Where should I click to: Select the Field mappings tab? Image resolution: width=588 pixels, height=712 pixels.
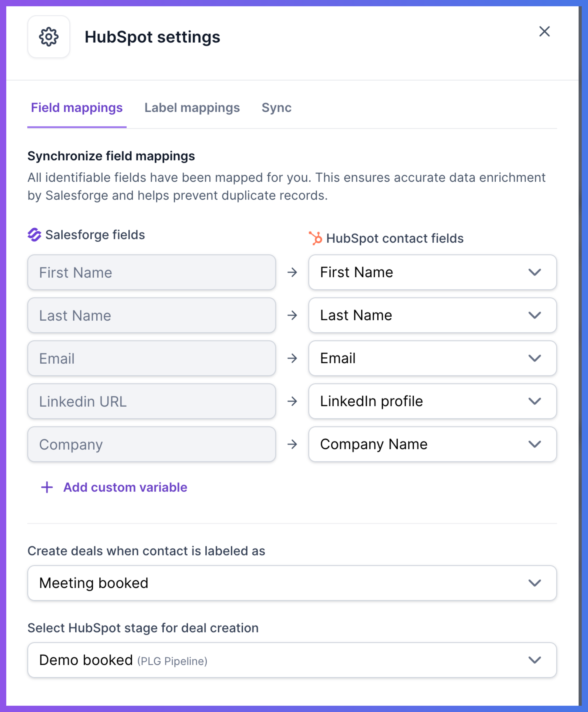click(77, 108)
